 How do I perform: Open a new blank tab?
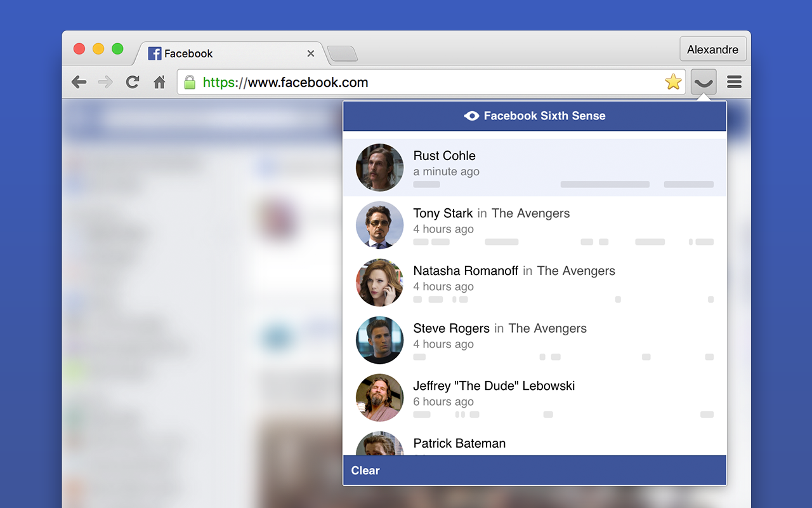(x=343, y=55)
